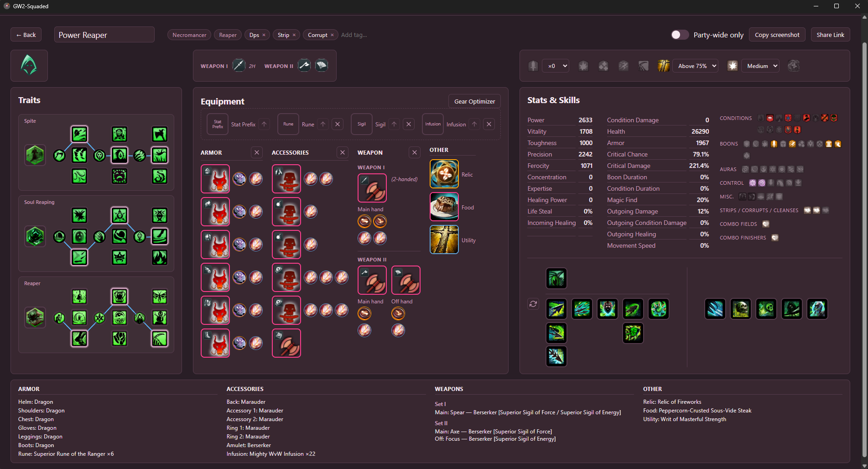The image size is (868, 469).
Task: Click the helm infusion slot
Action: 256,179
